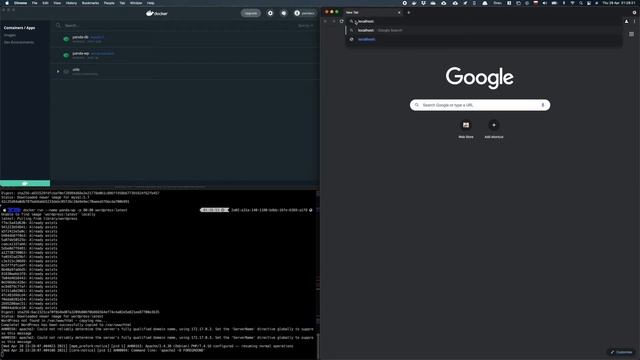640x360 pixels.
Task: Open the Window menu
Action: 136,3
